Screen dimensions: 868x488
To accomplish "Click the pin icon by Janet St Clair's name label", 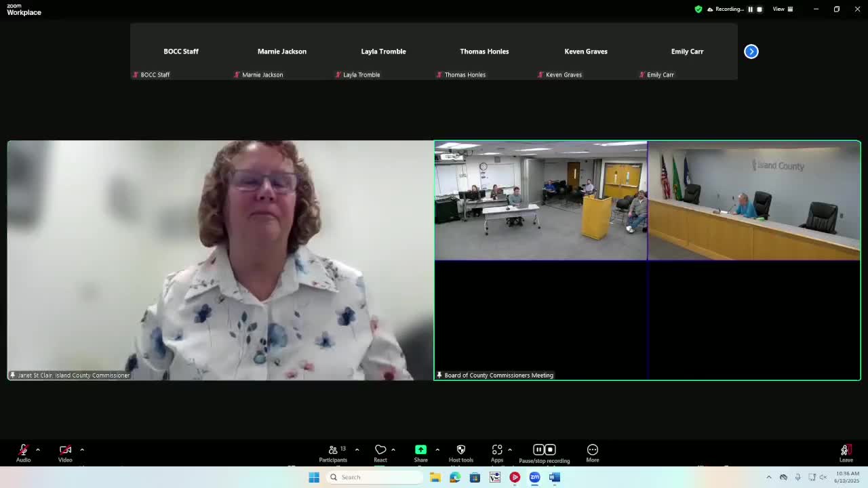I will 12,375.
